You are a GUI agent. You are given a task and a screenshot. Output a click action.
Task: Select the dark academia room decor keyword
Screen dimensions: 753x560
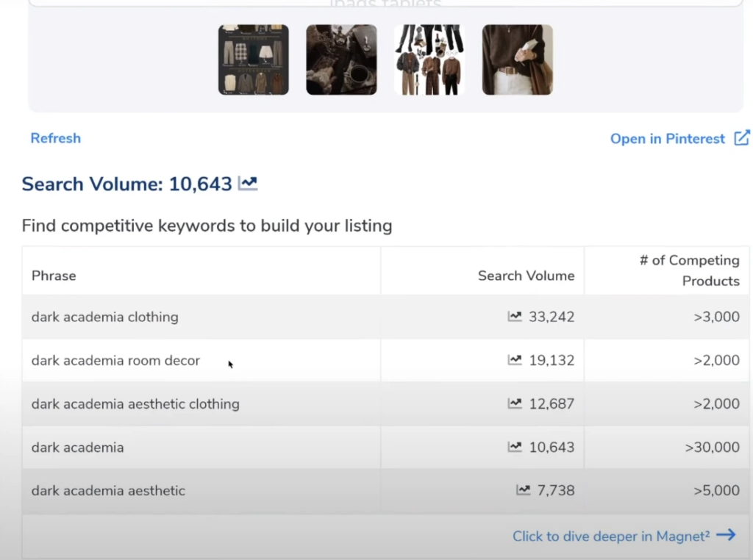pos(115,360)
